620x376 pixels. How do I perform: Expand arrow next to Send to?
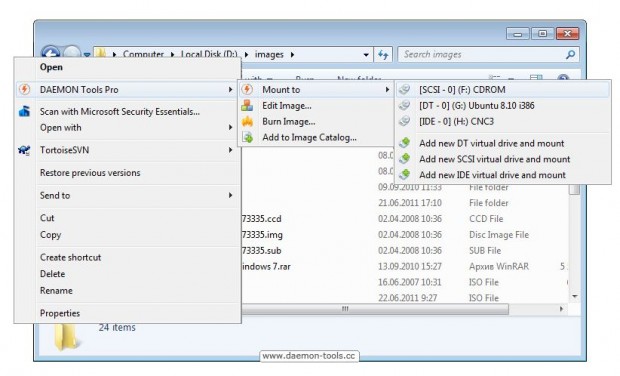click(x=230, y=195)
